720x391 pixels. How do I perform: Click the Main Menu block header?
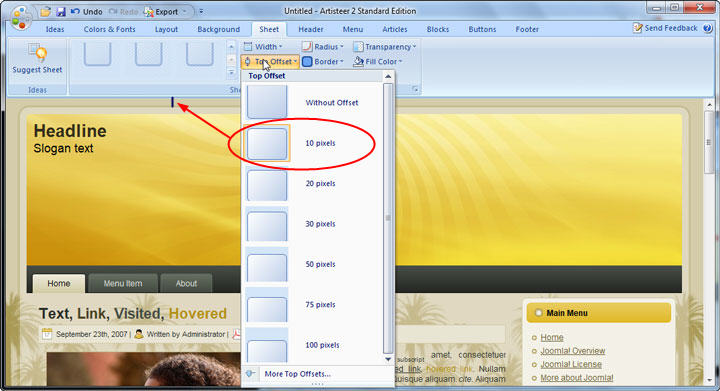598,313
